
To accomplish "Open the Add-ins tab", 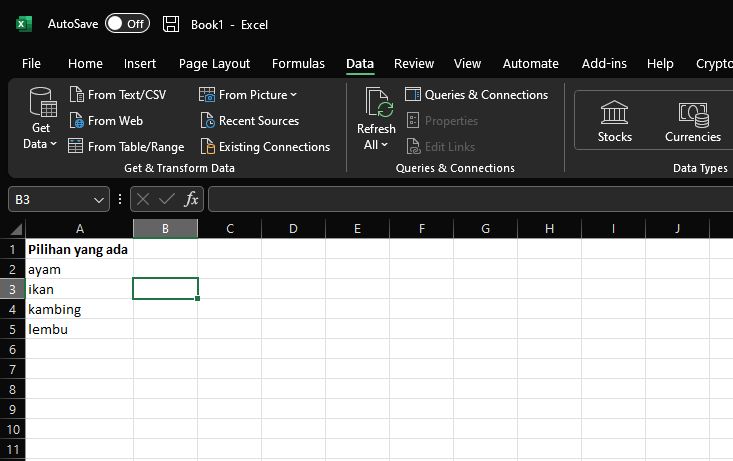I will tap(604, 64).
